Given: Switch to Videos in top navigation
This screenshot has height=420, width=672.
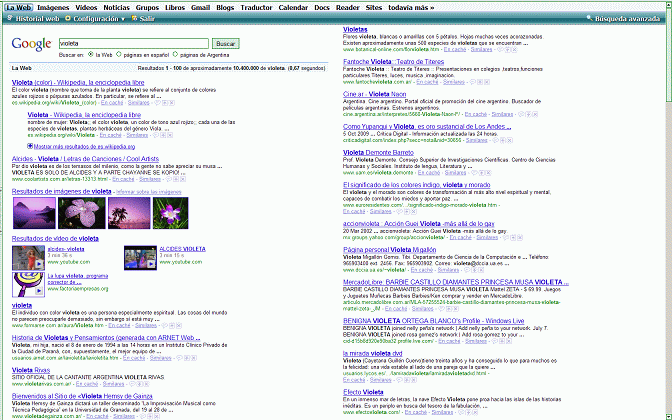Looking at the screenshot, I should 86,8.
